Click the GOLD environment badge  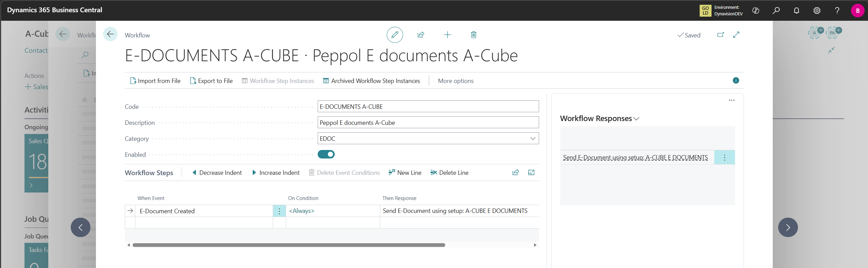[x=705, y=11]
